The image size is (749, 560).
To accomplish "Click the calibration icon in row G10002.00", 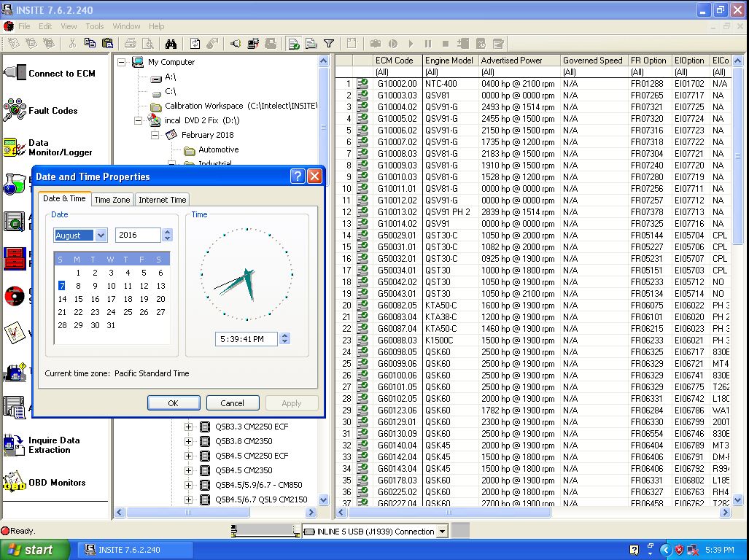I will point(362,84).
